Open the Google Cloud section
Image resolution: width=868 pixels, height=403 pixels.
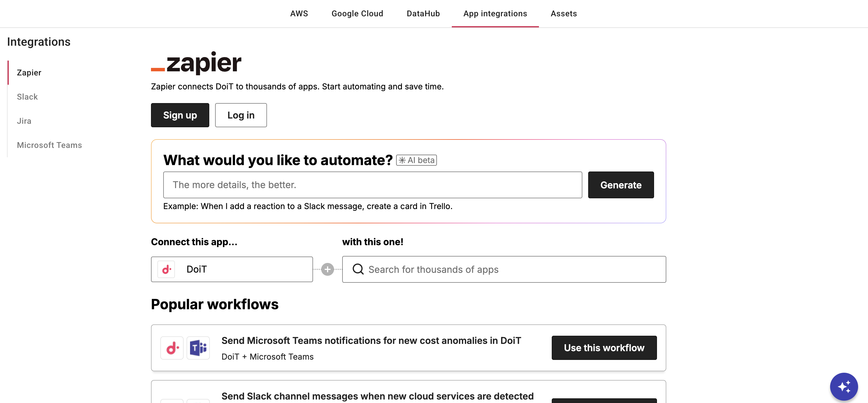click(x=357, y=13)
